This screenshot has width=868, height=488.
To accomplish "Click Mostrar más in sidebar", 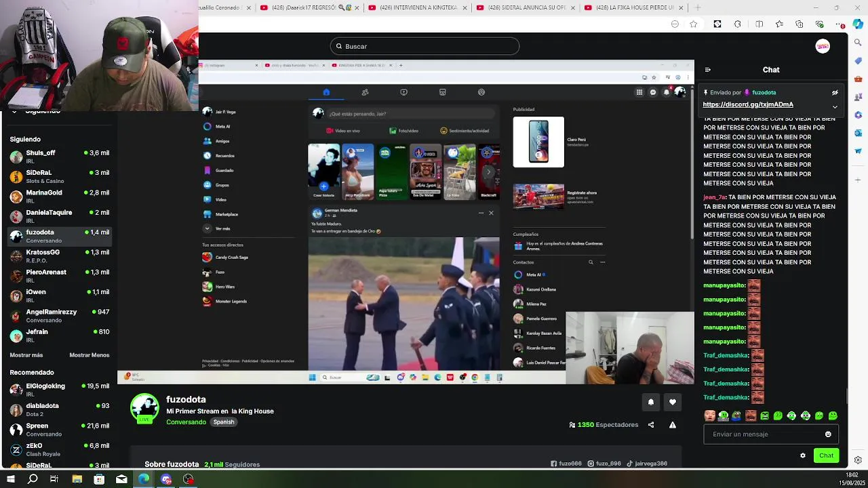I will [26, 355].
